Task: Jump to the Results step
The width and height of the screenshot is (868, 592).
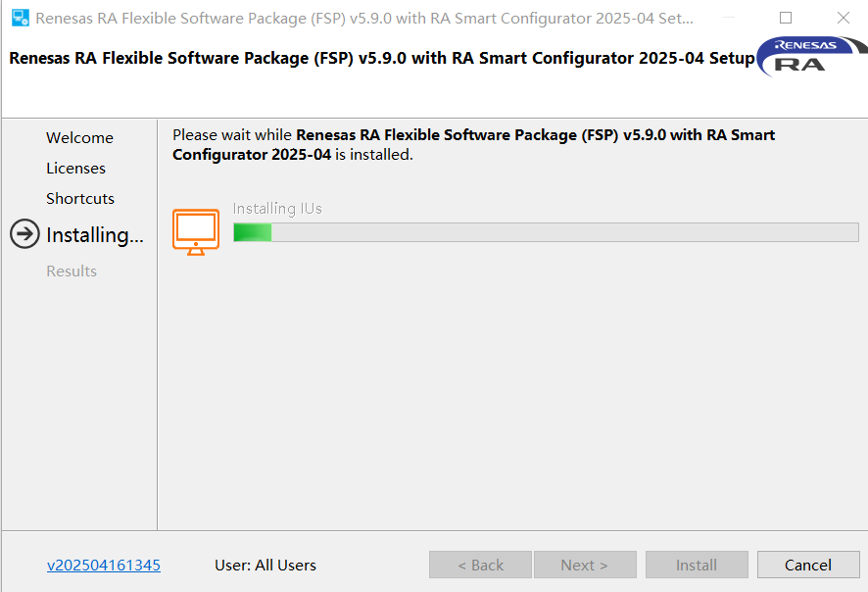Action: click(x=72, y=271)
